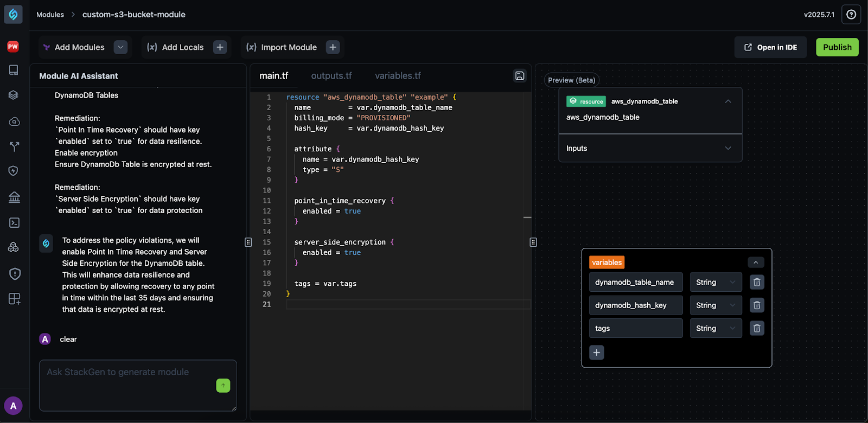This screenshot has height=423, width=868.
Task: Open the layers icon in left sidebar
Action: (14, 95)
